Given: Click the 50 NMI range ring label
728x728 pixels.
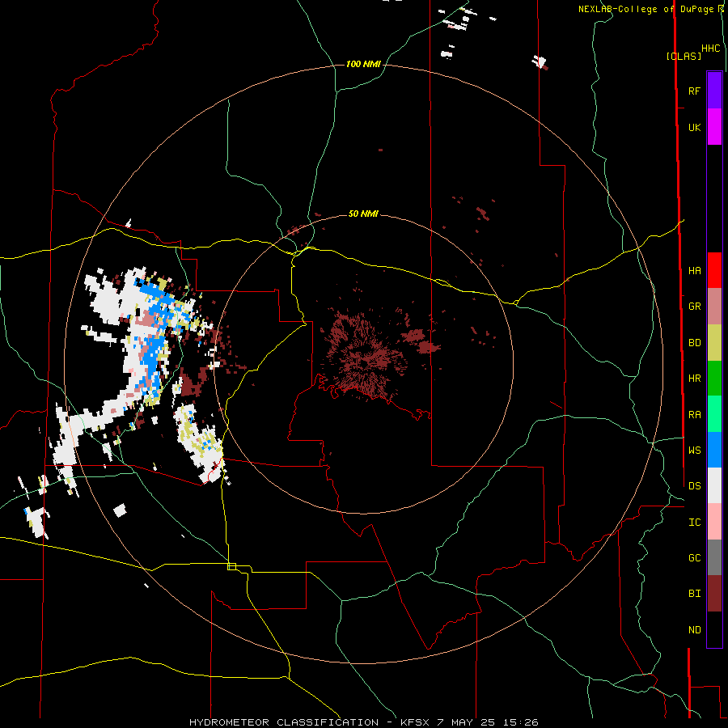Looking at the screenshot, I should tap(363, 214).
